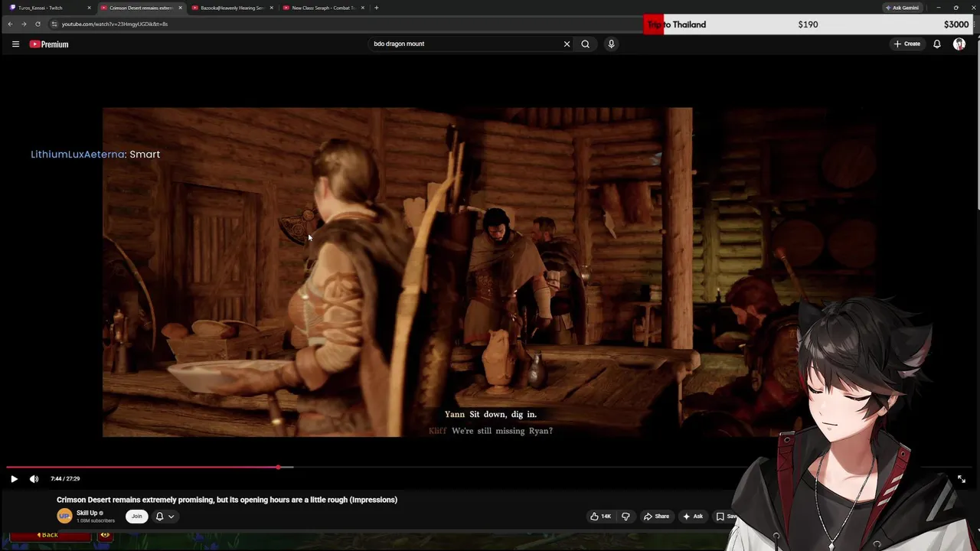This screenshot has width=980, height=551.
Task: Switch to Bazooka Heavenly Hearing tab
Action: coord(232,8)
